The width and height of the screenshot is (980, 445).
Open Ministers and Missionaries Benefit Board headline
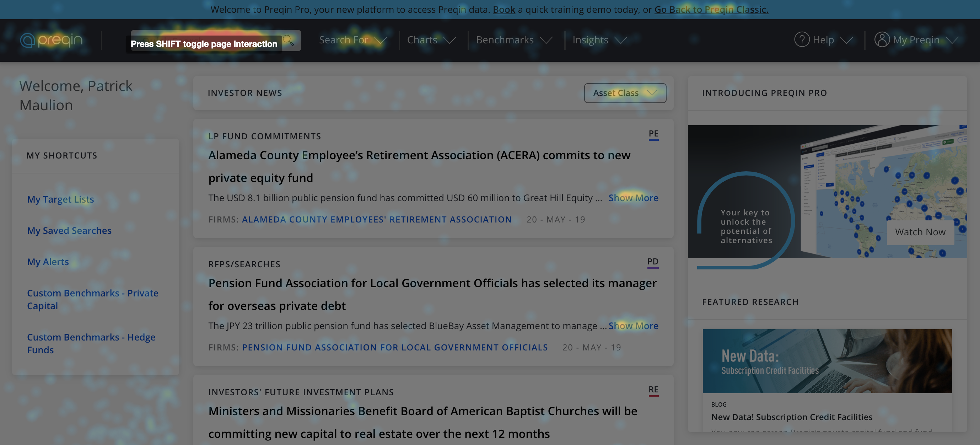(422, 422)
